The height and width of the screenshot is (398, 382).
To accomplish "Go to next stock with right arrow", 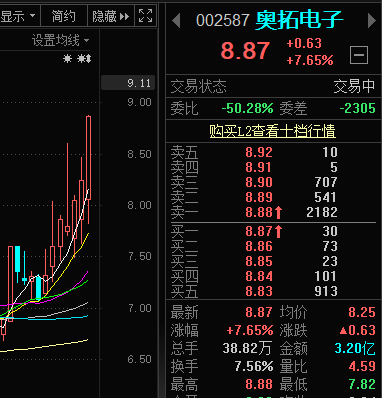I will pyautogui.click(x=372, y=21).
